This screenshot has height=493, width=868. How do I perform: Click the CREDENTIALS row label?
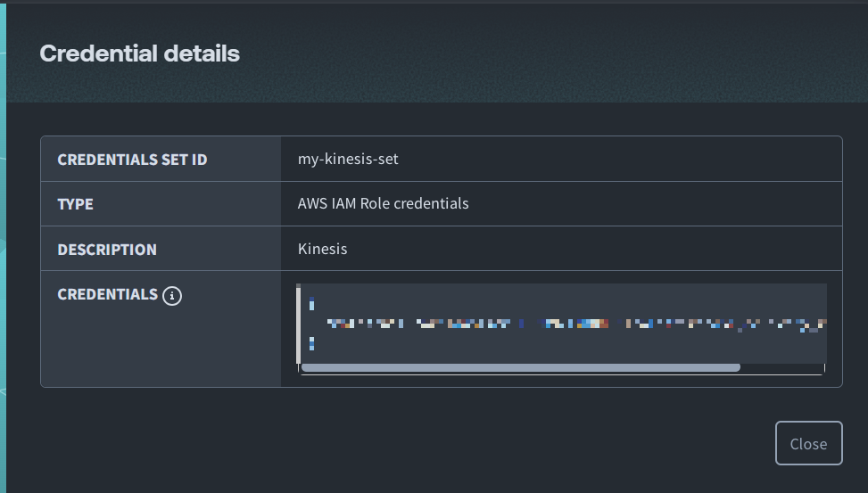107,294
